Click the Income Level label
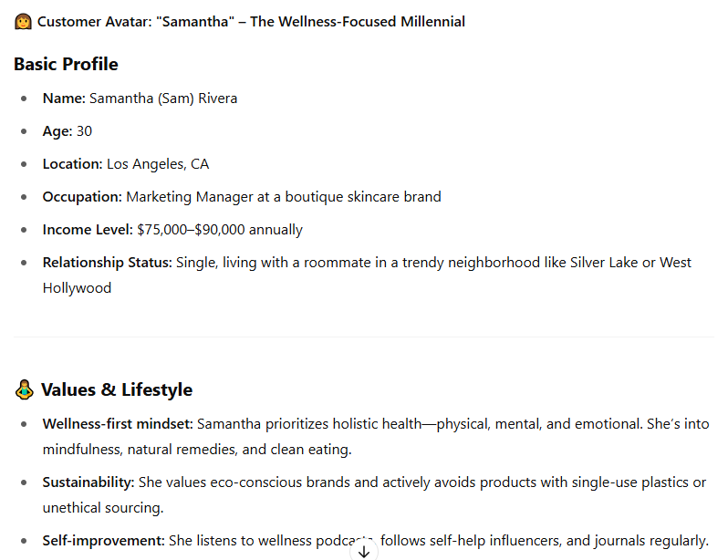This screenshot has width=728, height=560. (x=88, y=230)
